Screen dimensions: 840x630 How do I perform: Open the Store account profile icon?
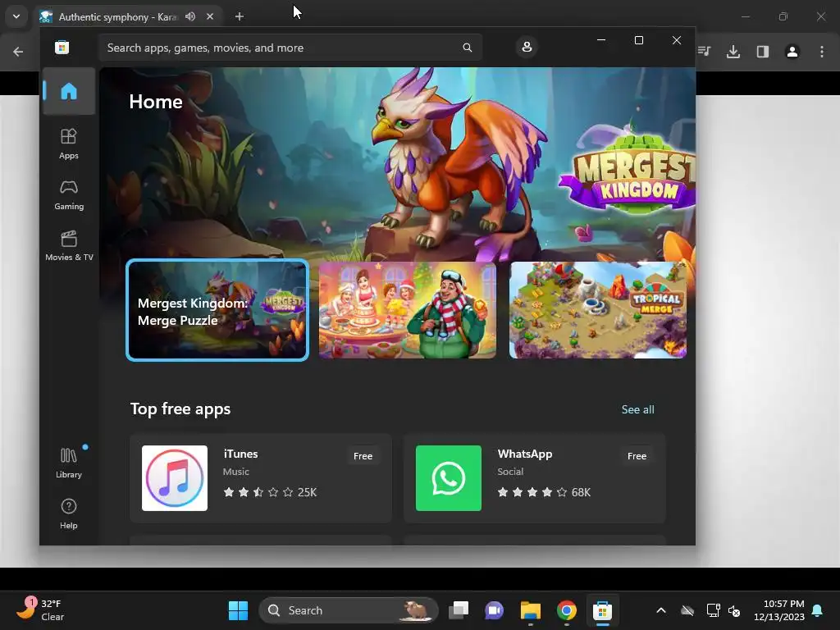coord(527,47)
